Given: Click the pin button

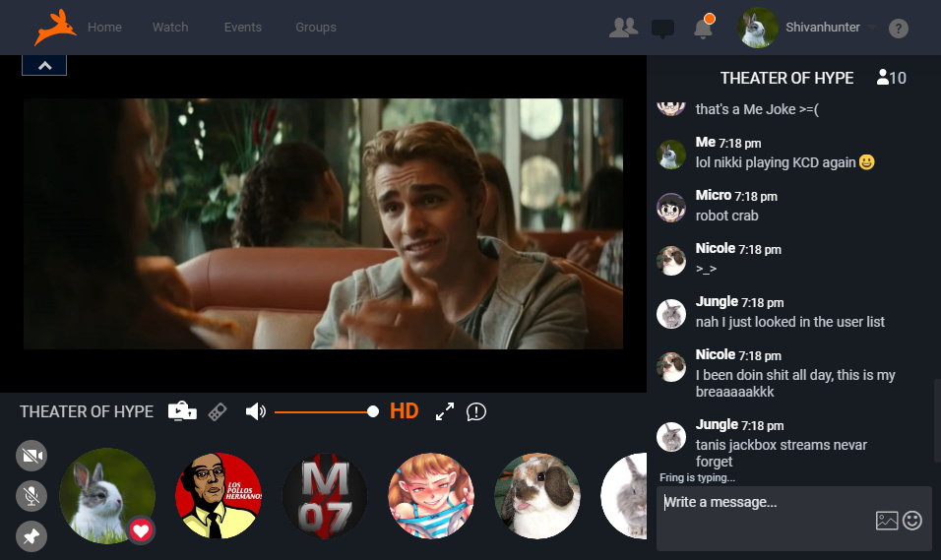Looking at the screenshot, I should click(x=31, y=536).
